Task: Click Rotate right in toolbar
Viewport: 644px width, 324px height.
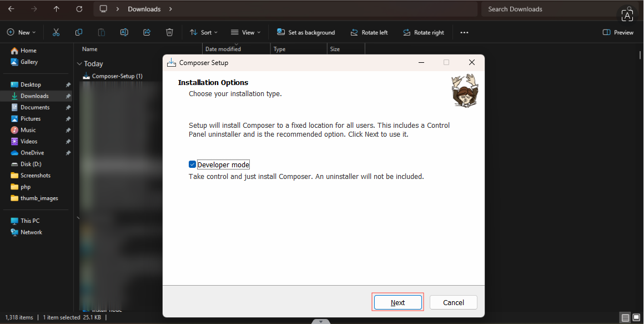Action: tap(424, 32)
